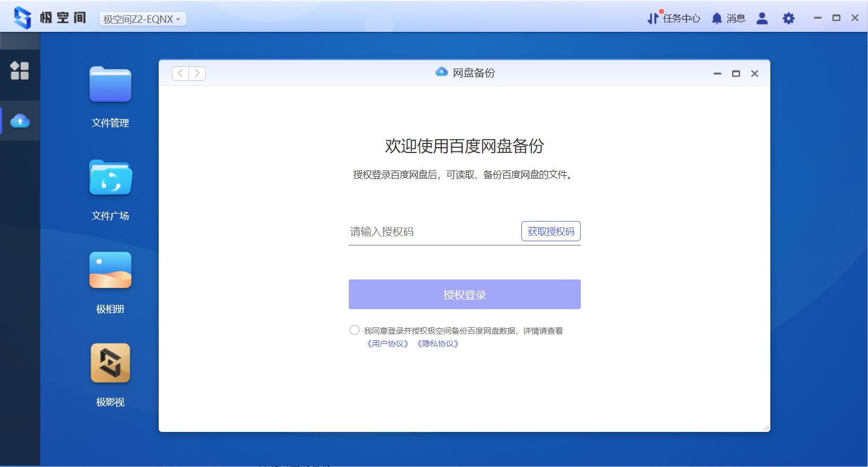Open the 《用户协议》 link
The width and height of the screenshot is (868, 467).
pyautogui.click(x=388, y=344)
